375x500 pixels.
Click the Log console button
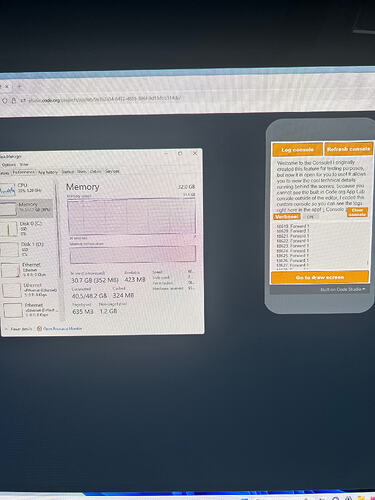(x=297, y=150)
